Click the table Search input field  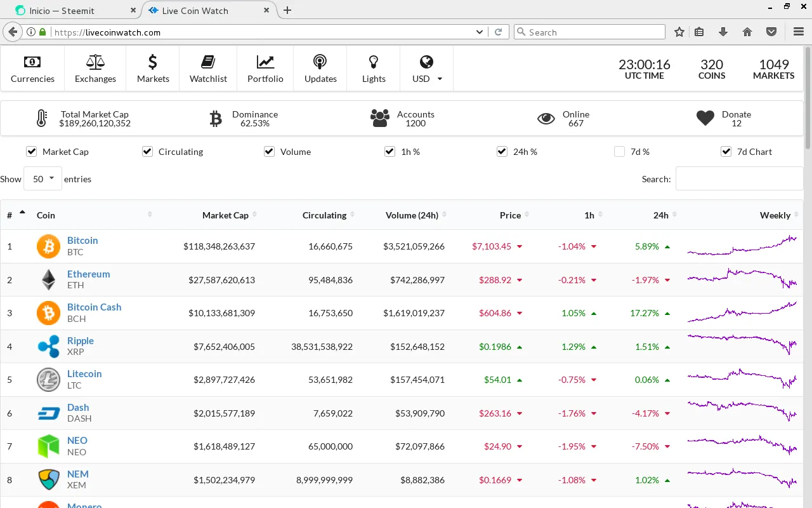coord(739,179)
